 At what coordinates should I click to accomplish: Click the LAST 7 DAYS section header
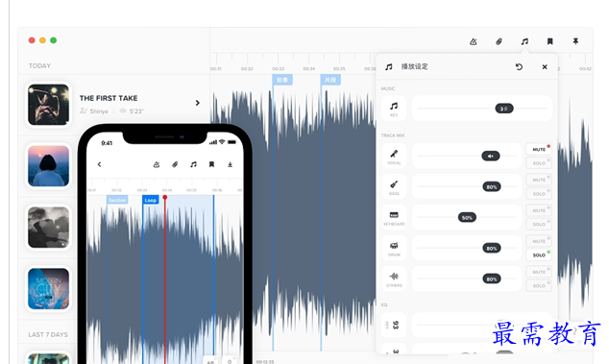(x=48, y=334)
